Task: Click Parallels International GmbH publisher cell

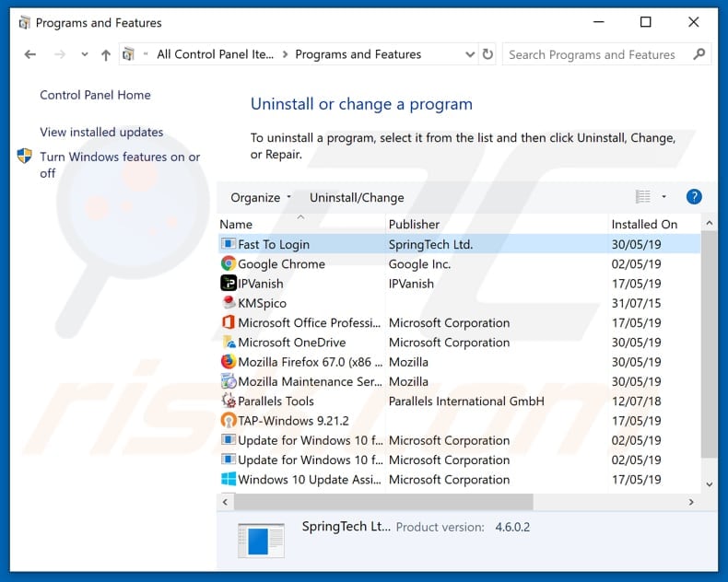Action: [466, 401]
